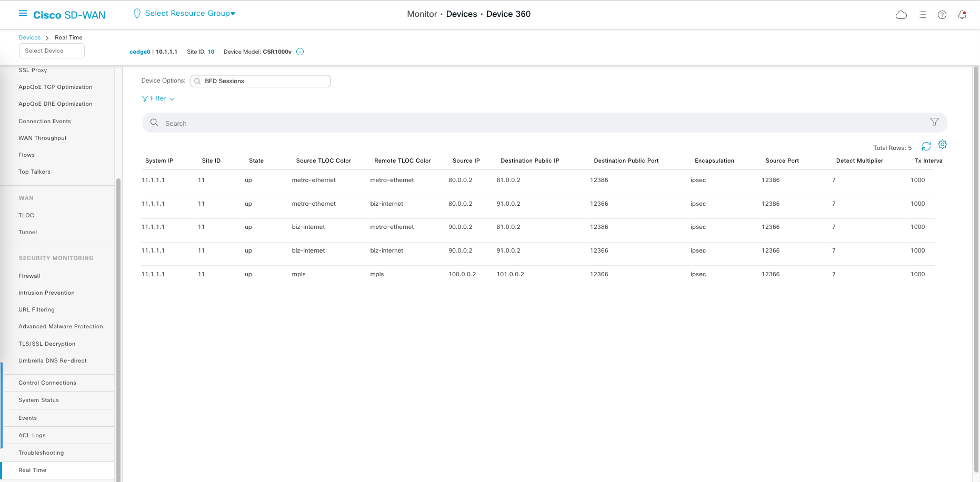This screenshot has height=482, width=980.
Task: Open the task list icon
Action: coord(923,15)
